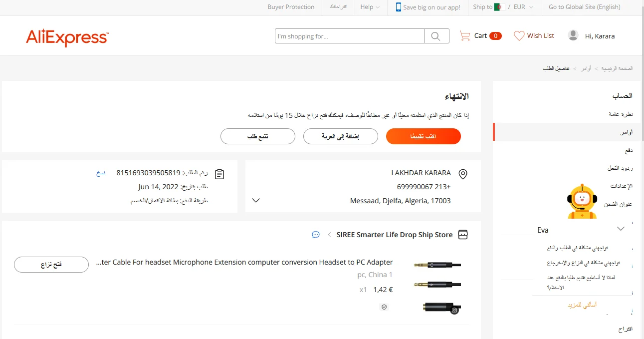
Task: Click Buyer Protection link
Action: 291,7
